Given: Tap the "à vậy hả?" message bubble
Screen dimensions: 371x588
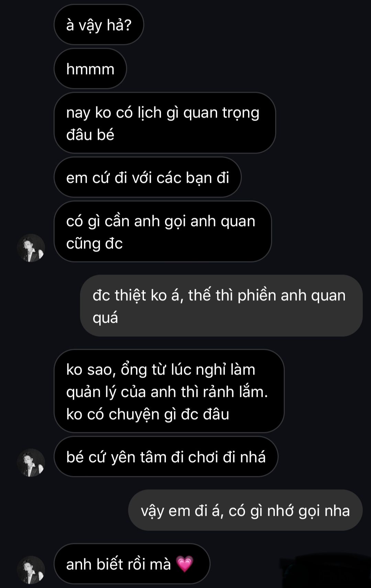Looking at the screenshot, I should coord(99,25).
